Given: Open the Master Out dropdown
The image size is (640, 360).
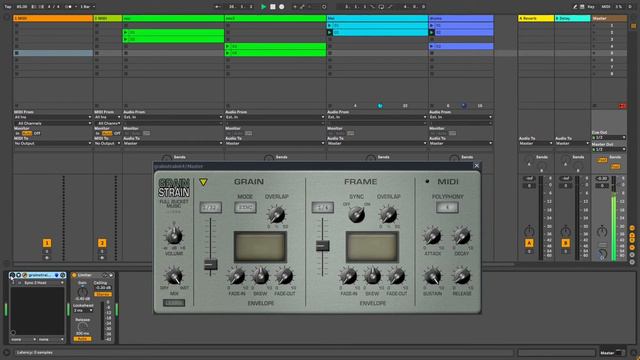Looking at the screenshot, I should [609, 149].
